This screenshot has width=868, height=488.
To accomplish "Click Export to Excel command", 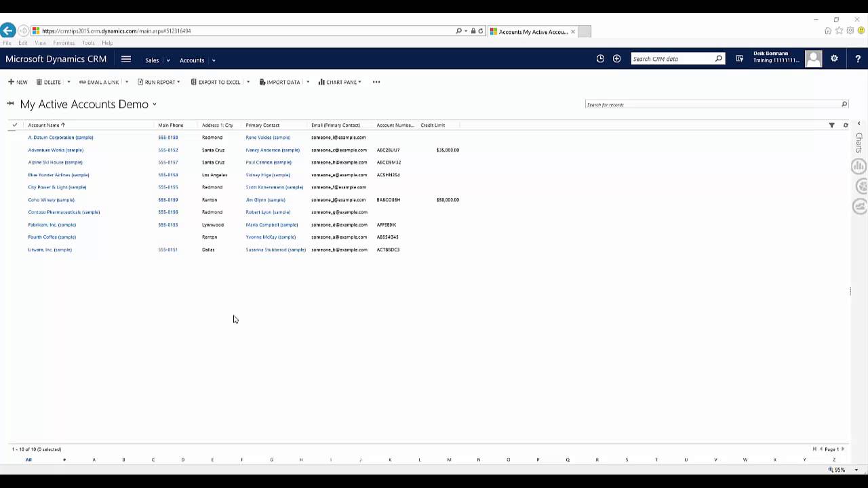I will point(216,82).
